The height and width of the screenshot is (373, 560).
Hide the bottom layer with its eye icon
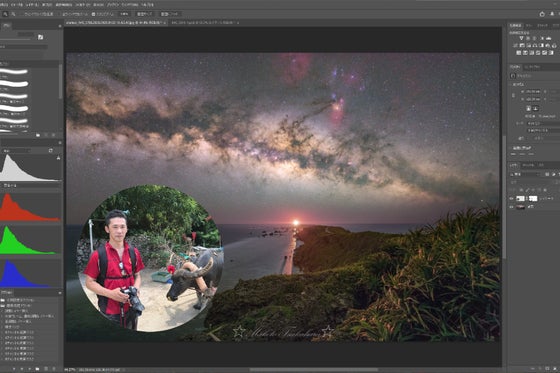[x=512, y=207]
